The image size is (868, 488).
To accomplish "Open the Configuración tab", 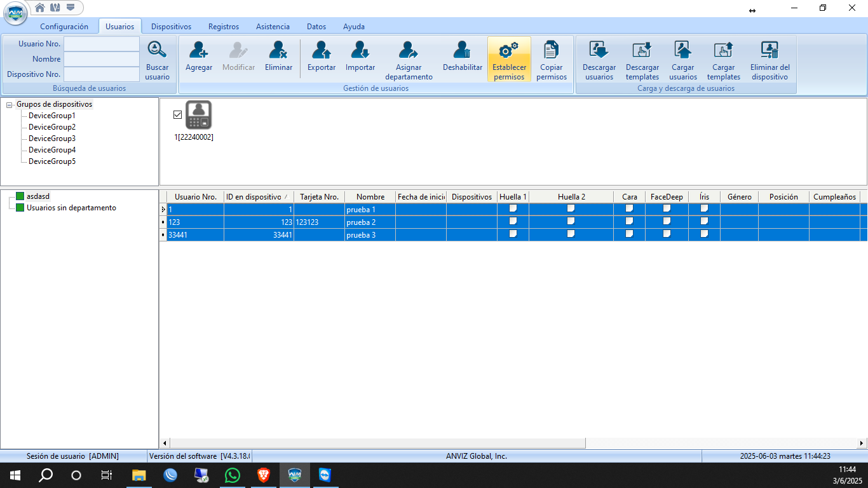I will click(64, 27).
